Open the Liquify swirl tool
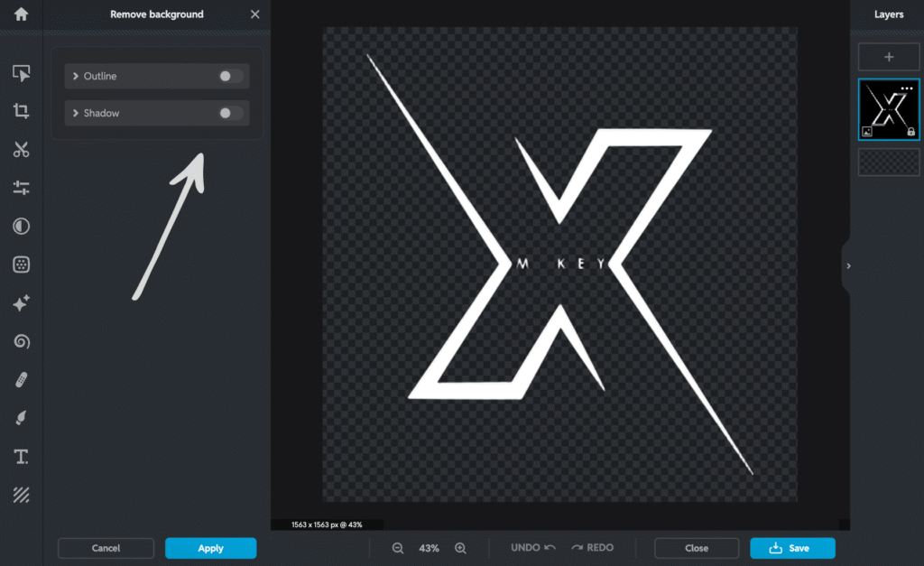 pyautogui.click(x=22, y=341)
